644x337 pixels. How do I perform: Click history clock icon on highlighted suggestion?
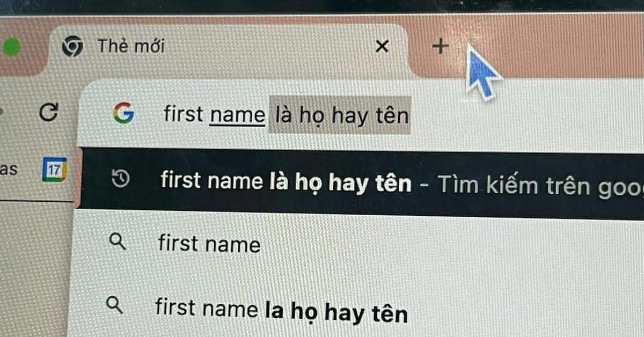click(x=121, y=179)
